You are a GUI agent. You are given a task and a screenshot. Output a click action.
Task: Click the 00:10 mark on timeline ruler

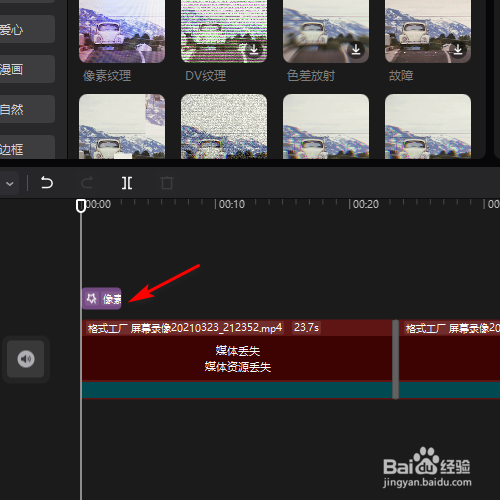pyautogui.click(x=232, y=204)
